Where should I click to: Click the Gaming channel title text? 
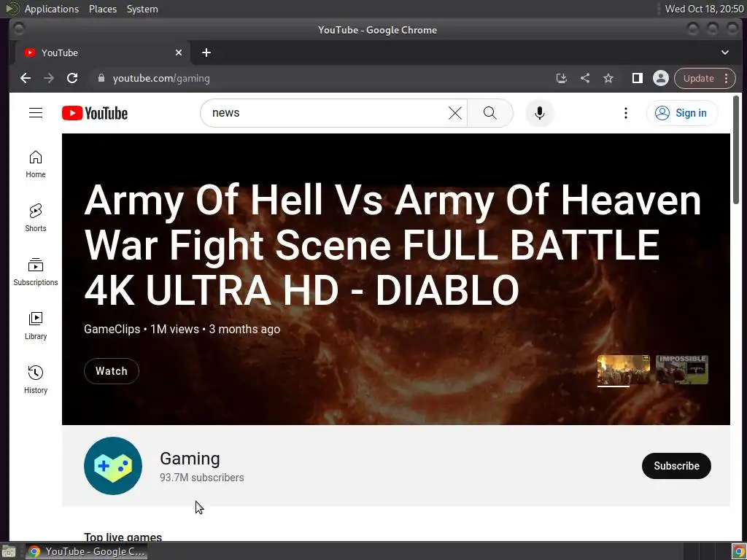click(x=190, y=459)
